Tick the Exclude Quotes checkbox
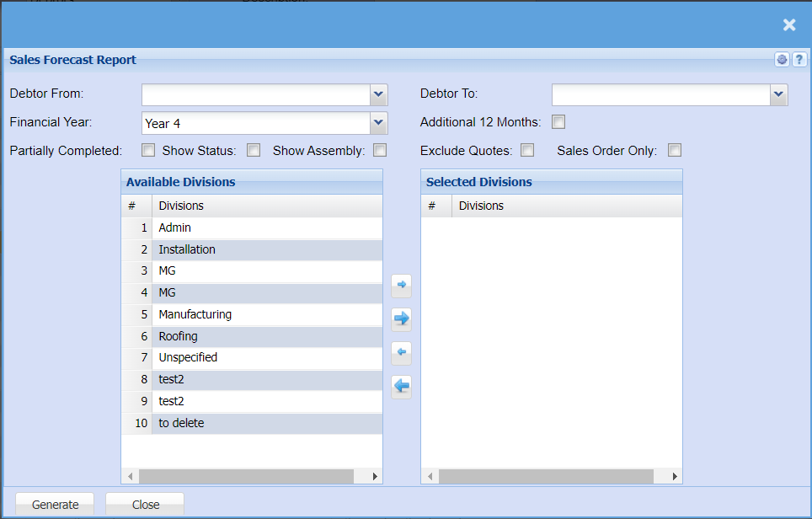 (x=527, y=151)
